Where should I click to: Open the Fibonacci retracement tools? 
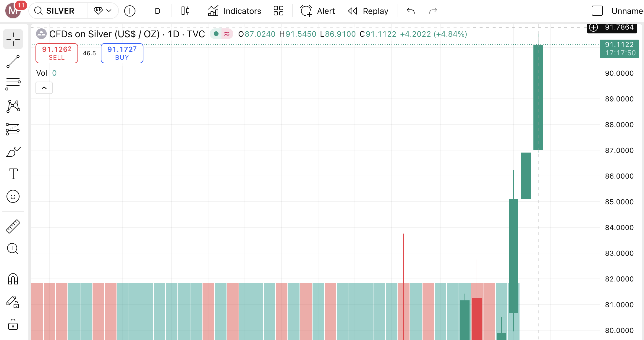coord(13,84)
